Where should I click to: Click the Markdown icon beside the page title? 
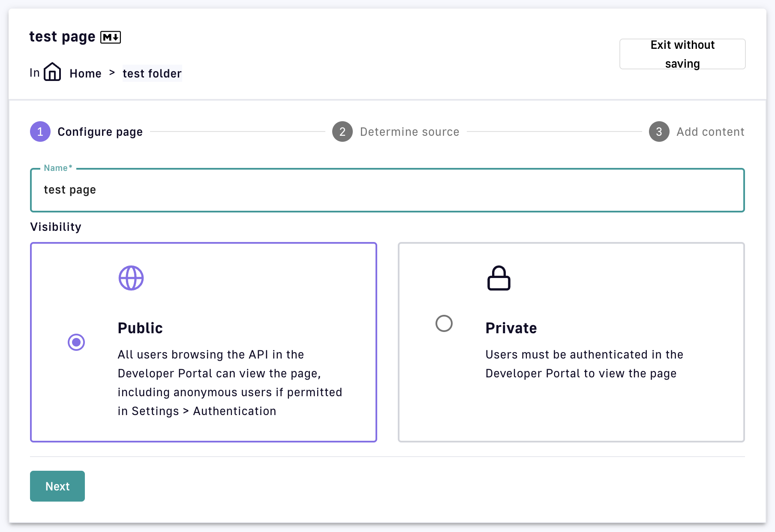click(x=110, y=37)
